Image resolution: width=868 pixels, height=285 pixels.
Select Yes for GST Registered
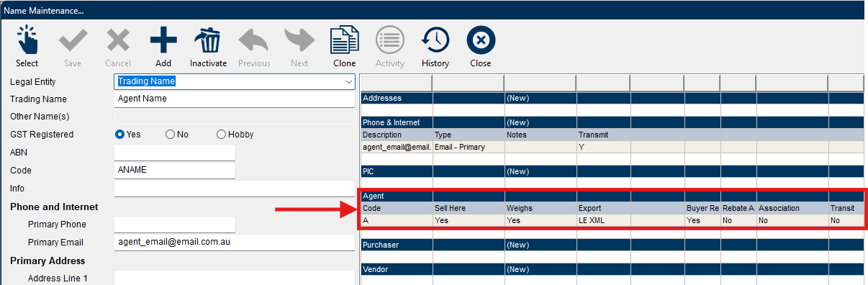(x=120, y=135)
